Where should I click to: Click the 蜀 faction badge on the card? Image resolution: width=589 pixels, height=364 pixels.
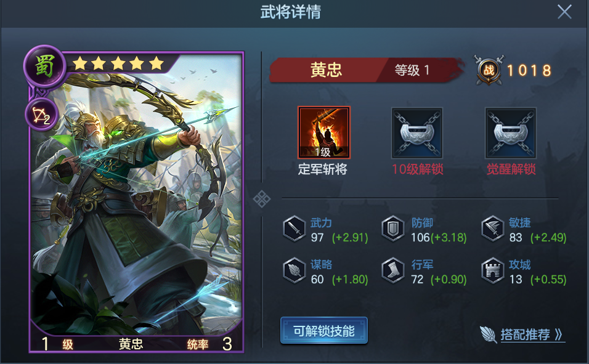(x=45, y=67)
